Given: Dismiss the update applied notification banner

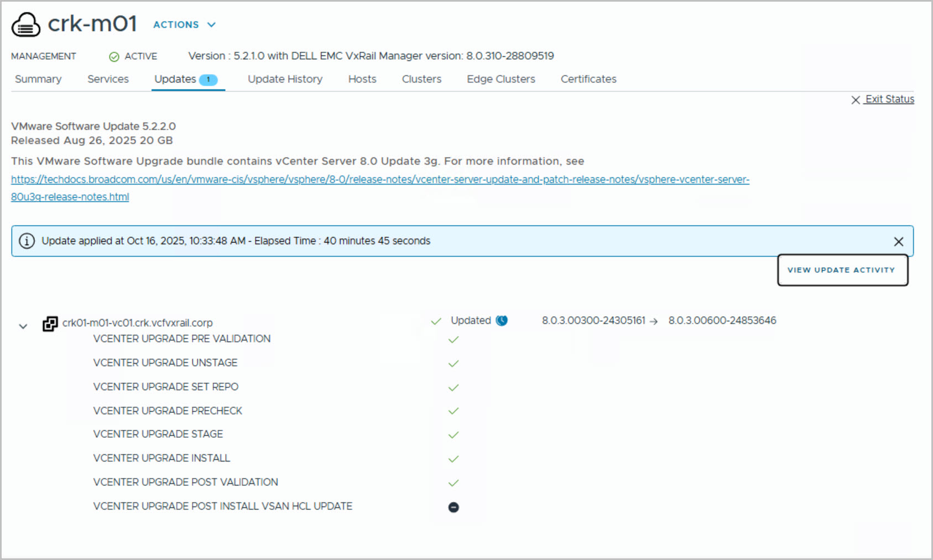Looking at the screenshot, I should [898, 242].
